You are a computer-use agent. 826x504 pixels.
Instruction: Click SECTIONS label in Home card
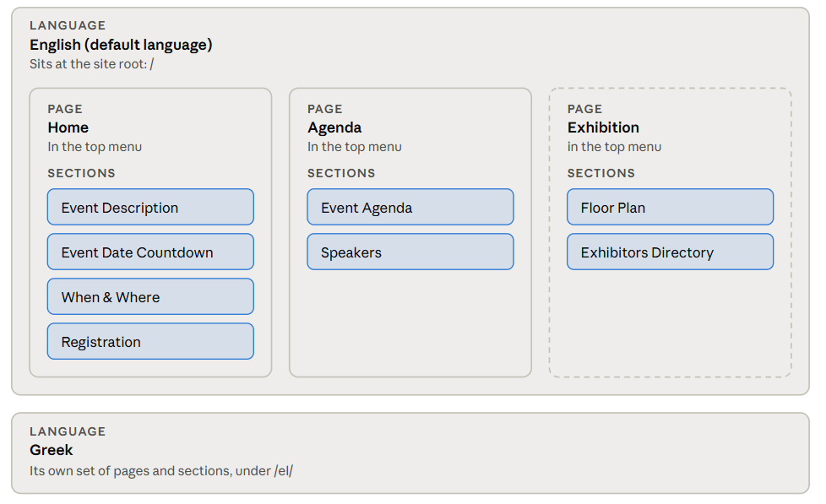pos(81,173)
